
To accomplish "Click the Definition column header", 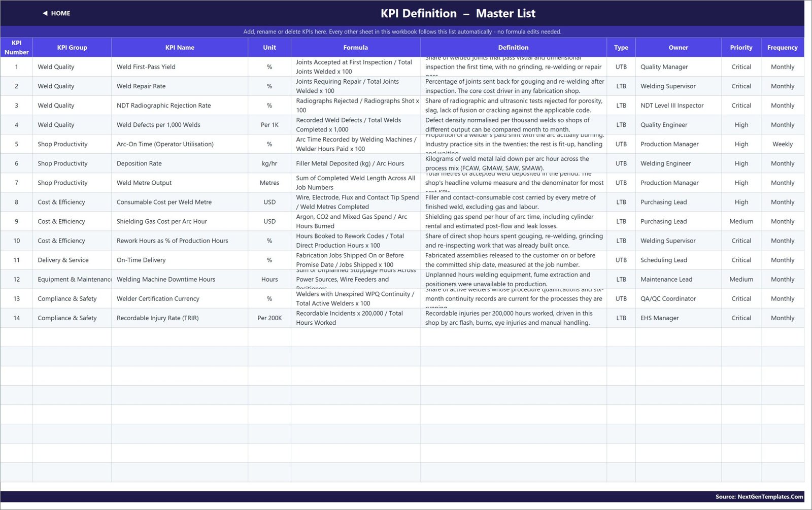I will click(513, 47).
